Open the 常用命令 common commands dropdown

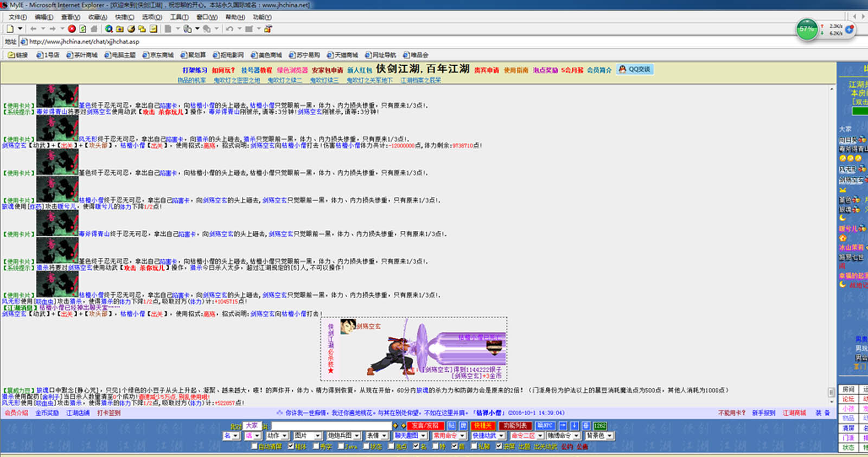[450, 436]
